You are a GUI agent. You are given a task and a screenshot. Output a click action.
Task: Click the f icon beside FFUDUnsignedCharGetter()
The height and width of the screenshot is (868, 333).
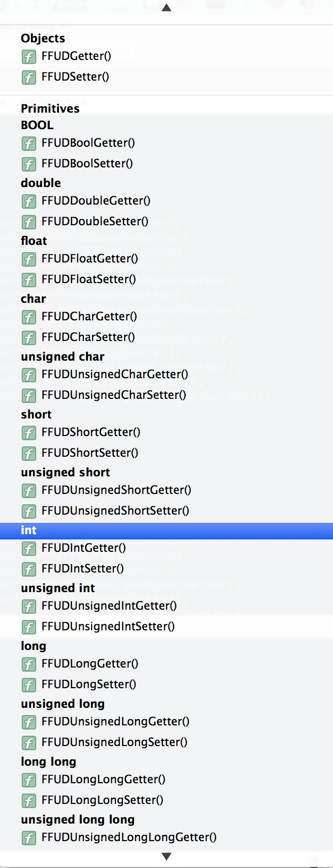click(x=29, y=375)
